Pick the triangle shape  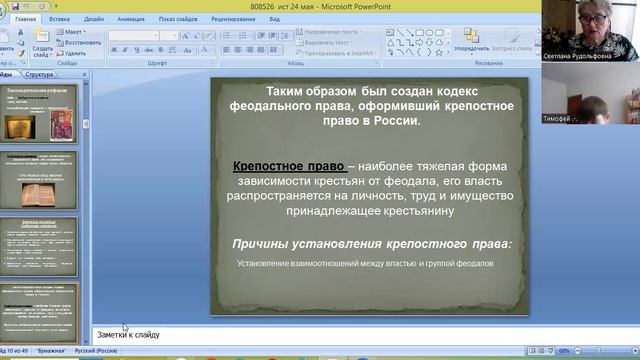pyautogui.click(x=390, y=42)
